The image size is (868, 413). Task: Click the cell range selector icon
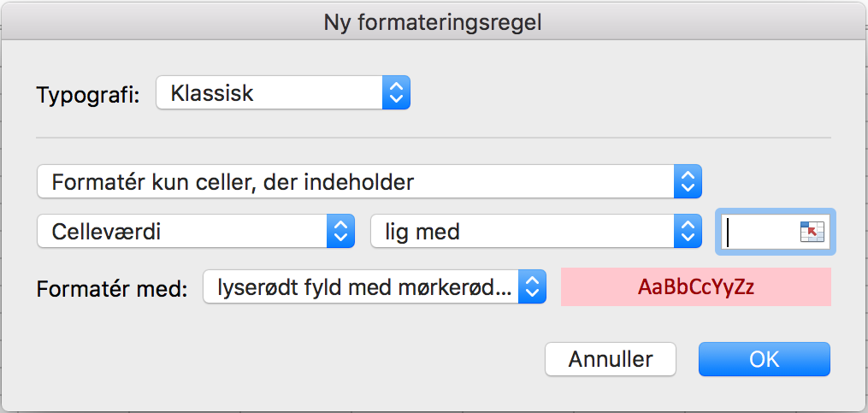pos(812,232)
